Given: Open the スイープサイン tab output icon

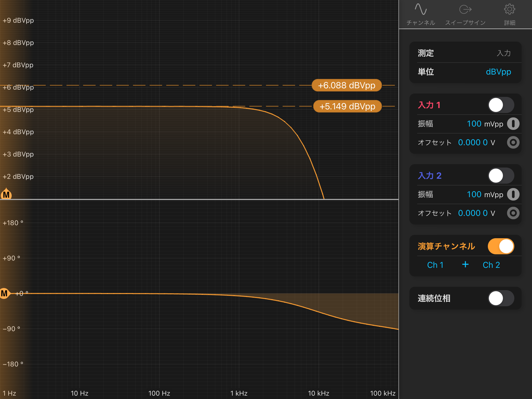Looking at the screenshot, I should (465, 9).
